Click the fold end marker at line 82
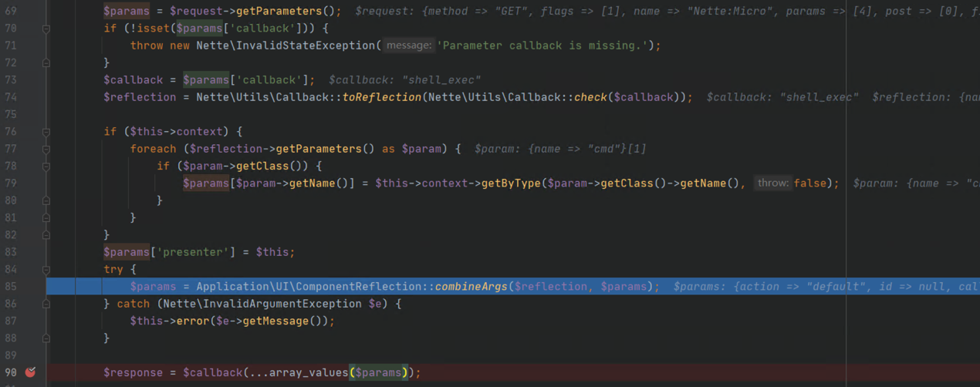 (46, 234)
